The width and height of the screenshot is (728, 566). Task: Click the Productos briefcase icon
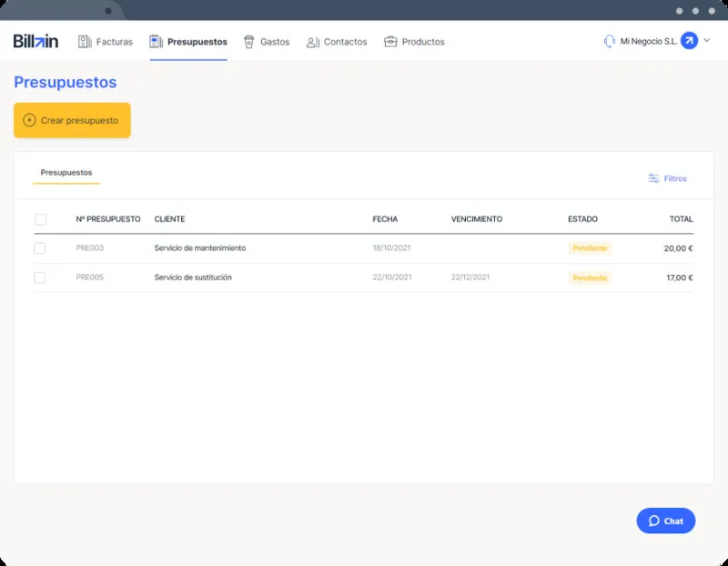pyautogui.click(x=390, y=42)
